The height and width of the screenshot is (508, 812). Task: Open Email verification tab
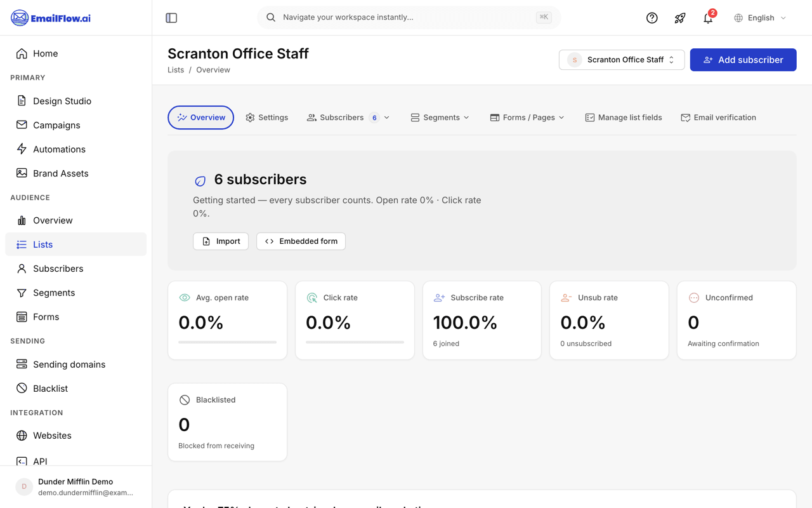tap(718, 117)
